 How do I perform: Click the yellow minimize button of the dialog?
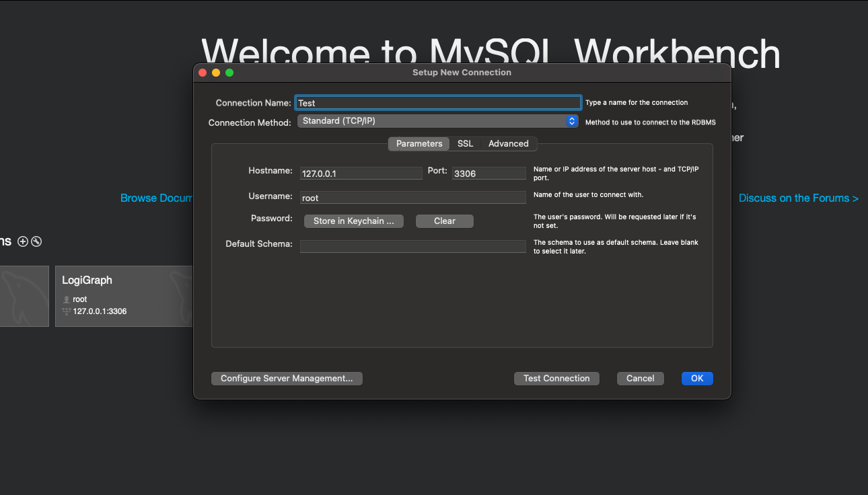tap(216, 73)
